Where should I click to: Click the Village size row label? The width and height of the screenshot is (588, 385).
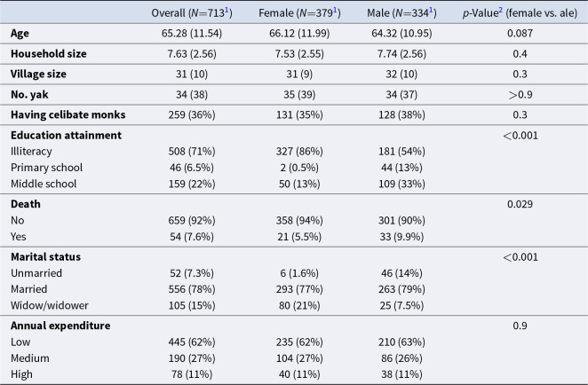click(38, 74)
